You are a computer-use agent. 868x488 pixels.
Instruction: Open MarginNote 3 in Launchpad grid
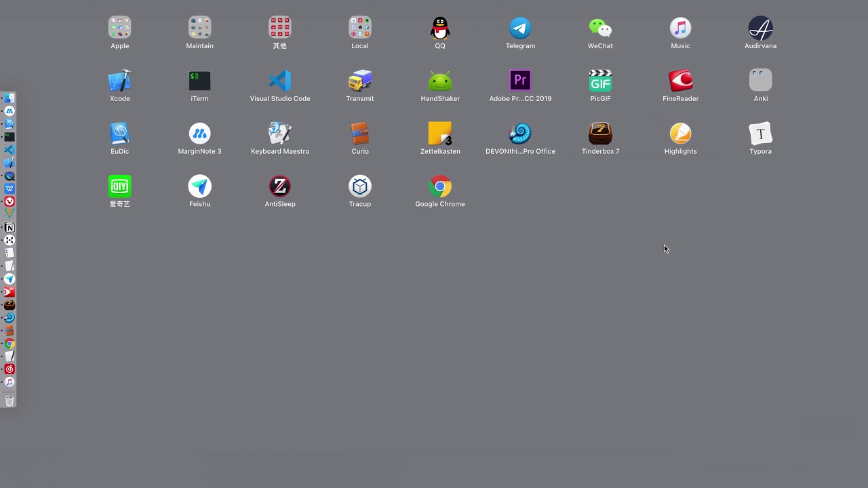pos(199,134)
